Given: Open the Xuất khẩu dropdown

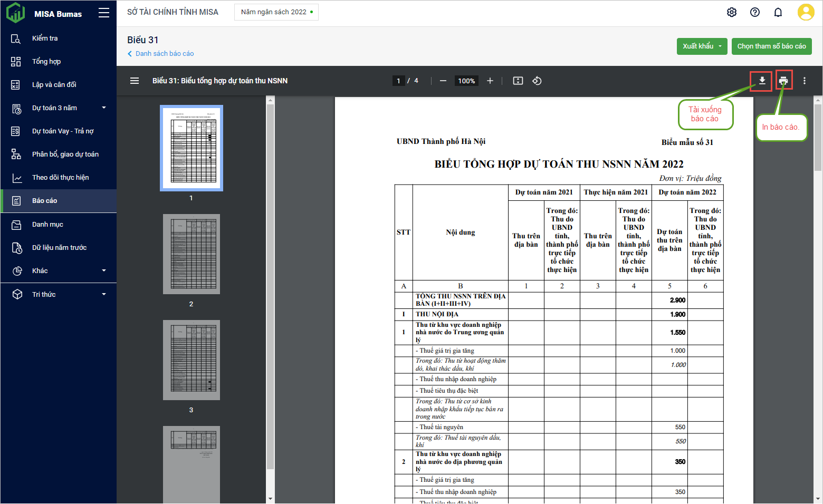Looking at the screenshot, I should click(702, 46).
